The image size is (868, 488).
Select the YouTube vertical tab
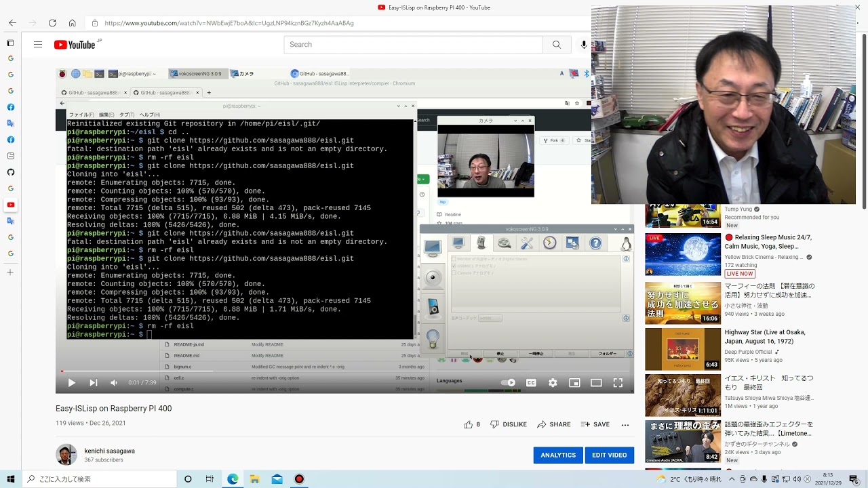[x=10, y=205]
